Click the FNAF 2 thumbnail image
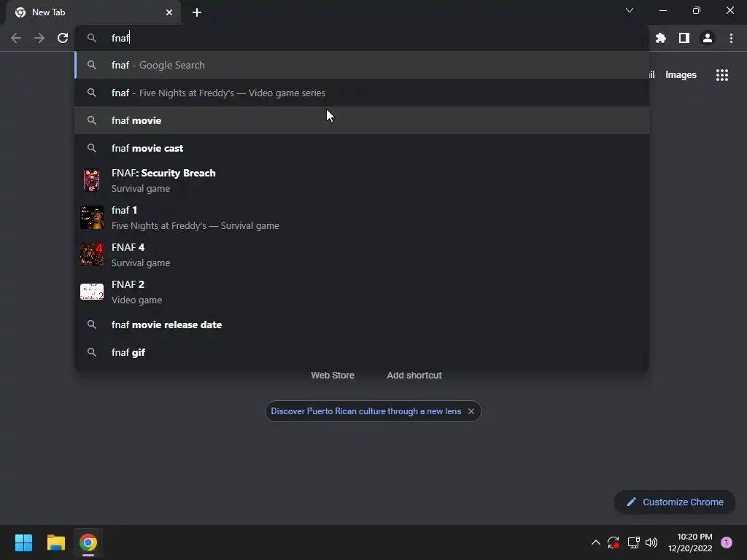Screen dimensions: 747x560 click(92, 292)
